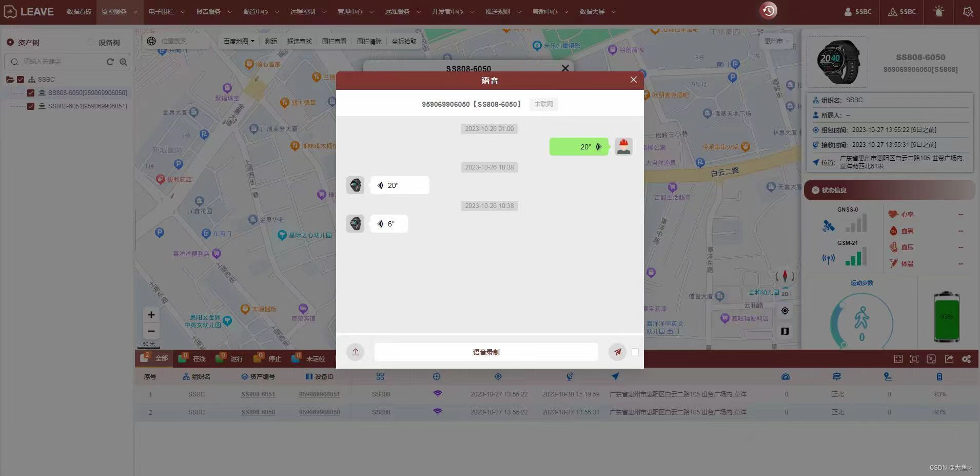The image size is (980, 476).
Task: Click the history clock icon in header
Action: point(768,11)
